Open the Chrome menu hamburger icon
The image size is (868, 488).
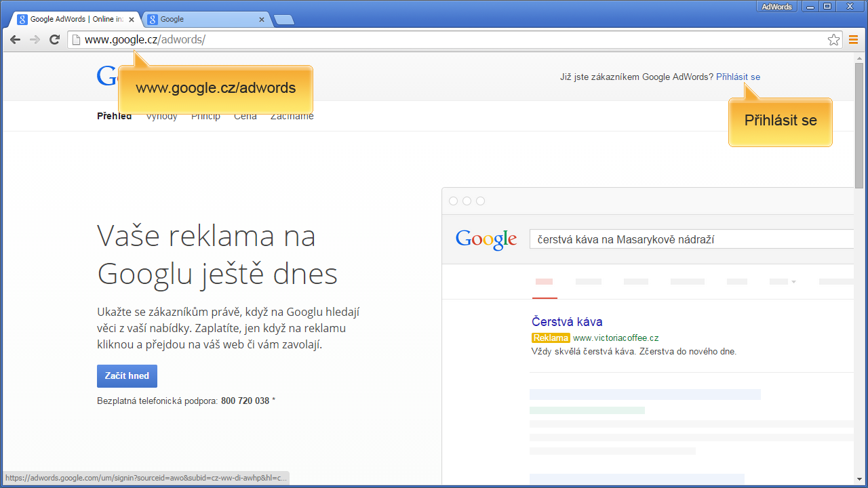tap(854, 40)
